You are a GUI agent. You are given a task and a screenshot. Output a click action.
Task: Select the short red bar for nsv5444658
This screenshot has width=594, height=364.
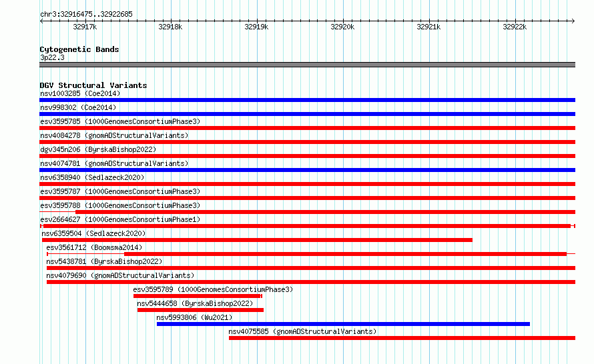[x=200, y=310]
